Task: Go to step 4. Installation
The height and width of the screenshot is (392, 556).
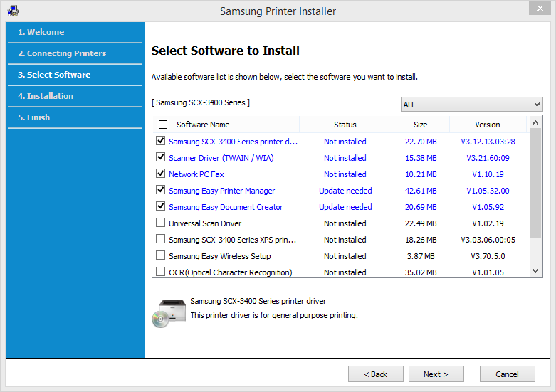Action: point(46,96)
